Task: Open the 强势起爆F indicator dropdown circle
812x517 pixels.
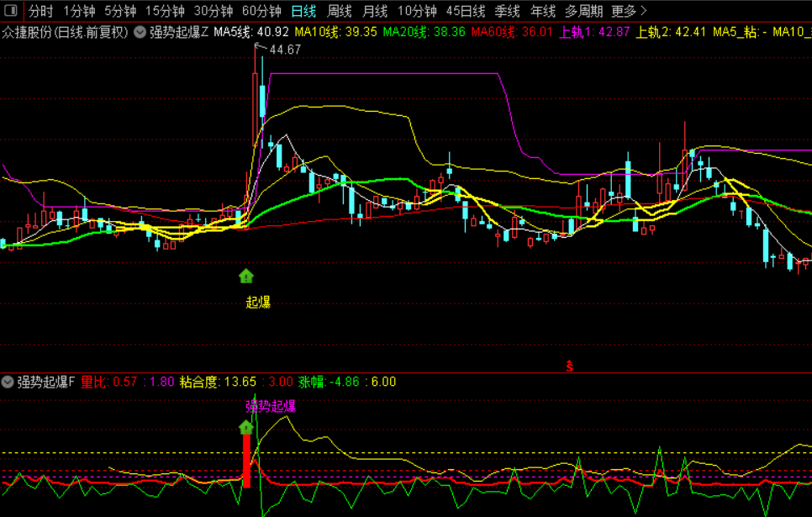Action: tap(8, 382)
